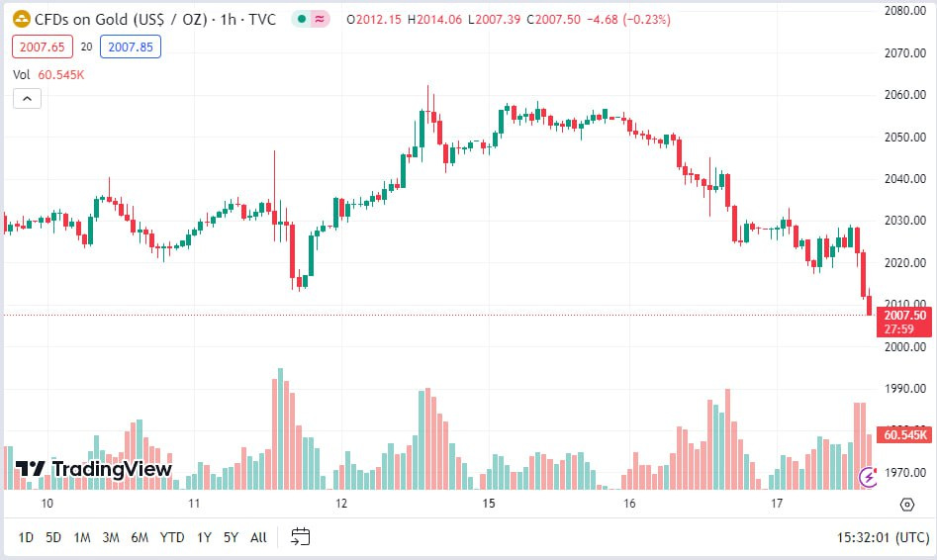Viewport: 937px width, 560px height.
Task: Click the 2007.85 buy price button
Action: click(130, 47)
